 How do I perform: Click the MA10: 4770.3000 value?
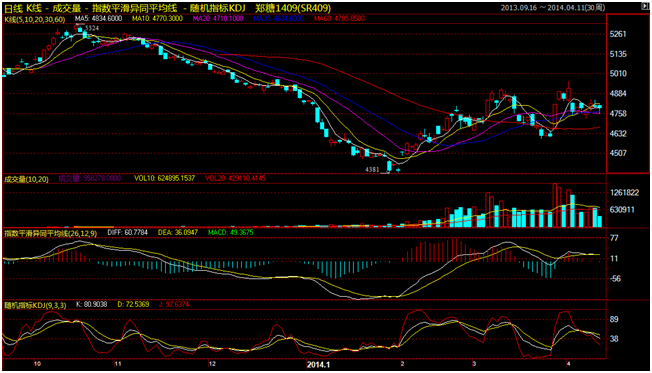pyautogui.click(x=157, y=18)
